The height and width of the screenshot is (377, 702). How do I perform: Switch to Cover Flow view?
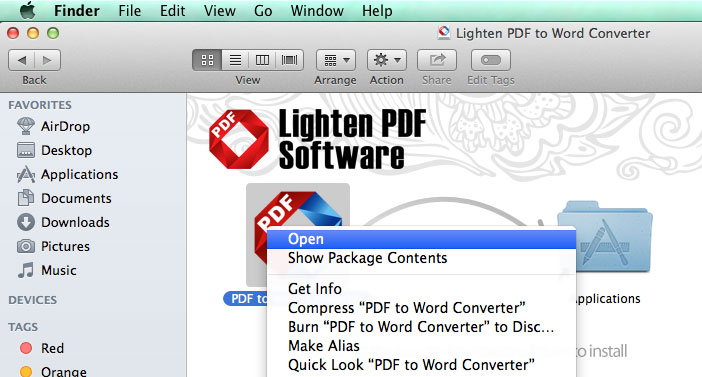(290, 60)
